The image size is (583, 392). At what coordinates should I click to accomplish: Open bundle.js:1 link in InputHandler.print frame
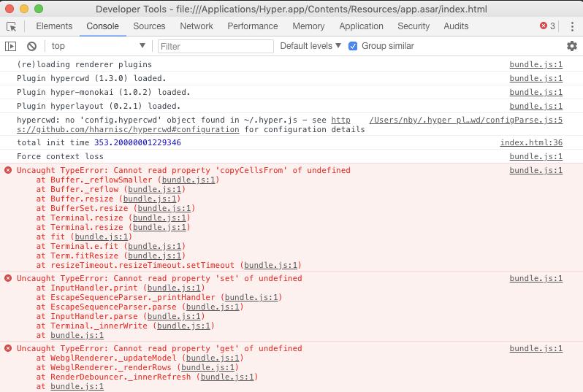[x=174, y=288]
